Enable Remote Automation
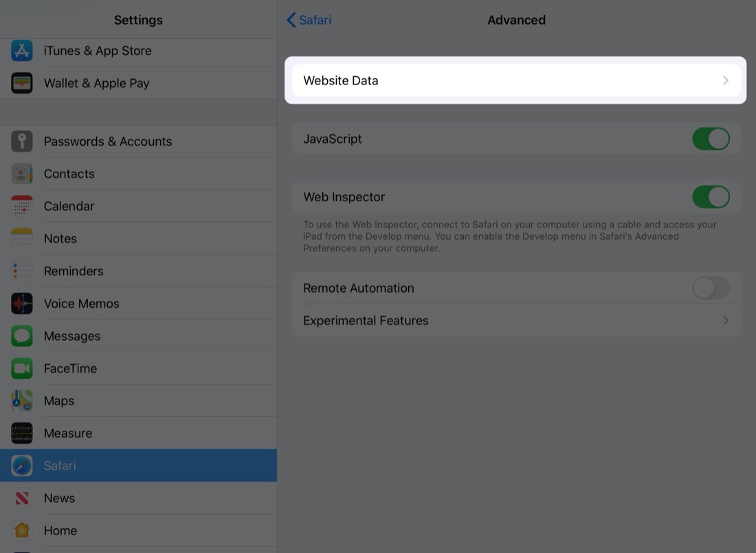Viewport: 756px width, 553px height. pos(711,288)
